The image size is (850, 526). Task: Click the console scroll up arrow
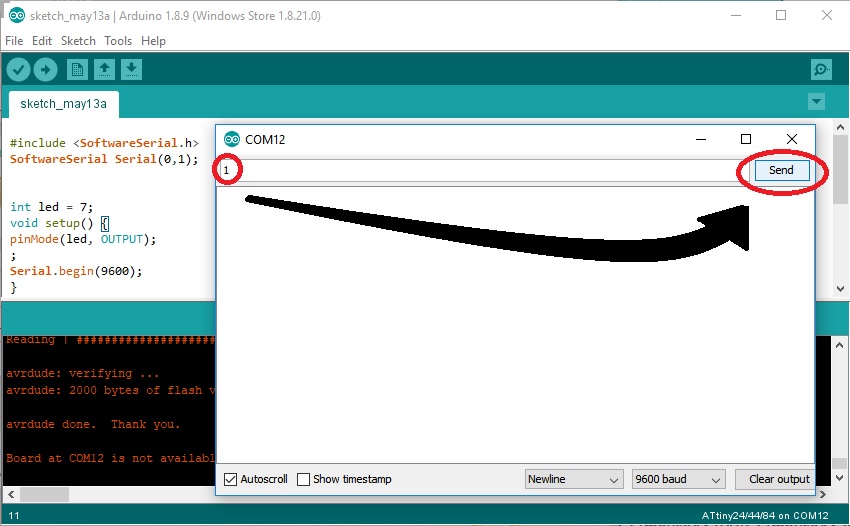coord(839,345)
